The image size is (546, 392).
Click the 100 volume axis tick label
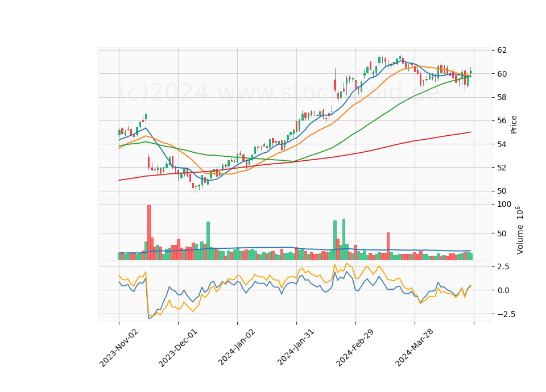coord(504,204)
